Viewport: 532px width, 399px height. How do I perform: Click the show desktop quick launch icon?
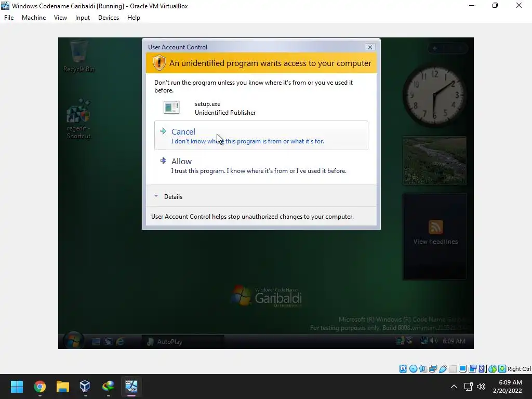[x=96, y=342]
